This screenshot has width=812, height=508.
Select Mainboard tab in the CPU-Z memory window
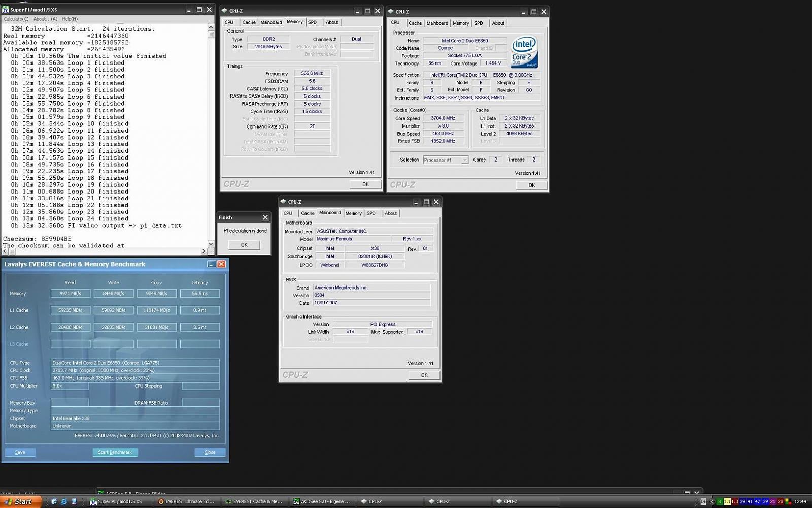point(271,22)
